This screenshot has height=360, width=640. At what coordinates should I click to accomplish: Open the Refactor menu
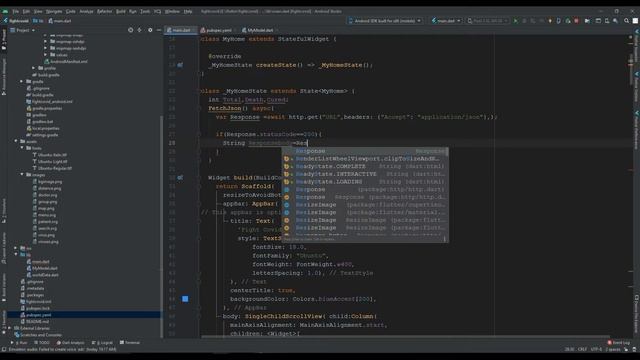104,11
